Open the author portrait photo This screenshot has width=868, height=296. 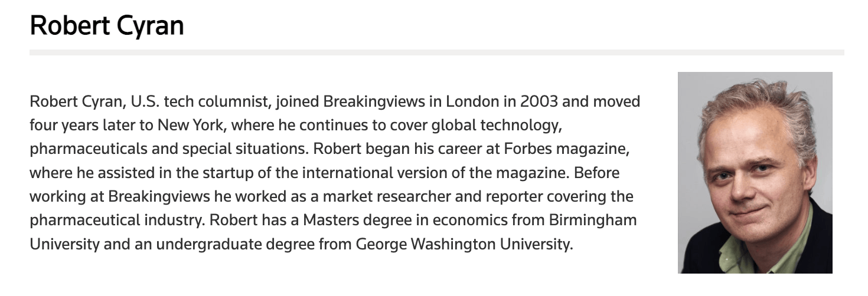pyautogui.click(x=755, y=173)
